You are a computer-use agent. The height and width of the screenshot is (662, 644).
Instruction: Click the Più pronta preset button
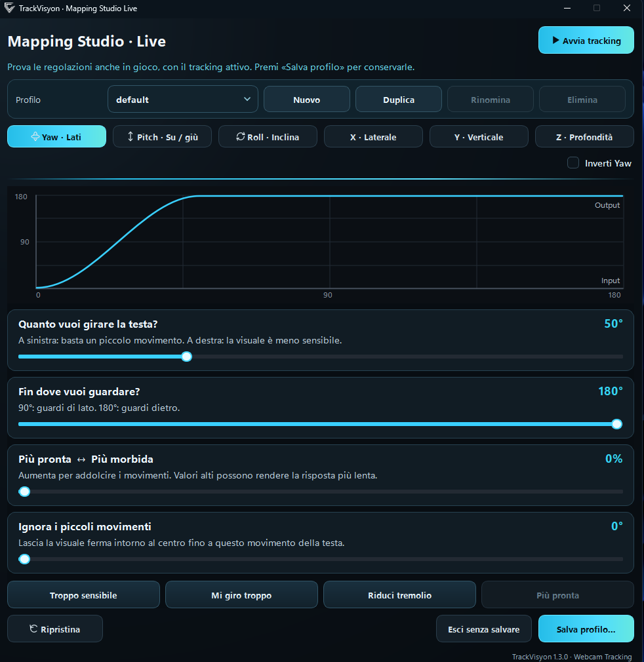558,595
